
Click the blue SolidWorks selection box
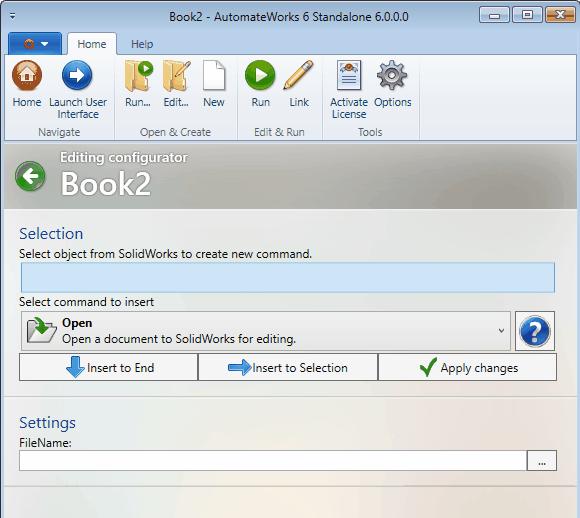point(288,278)
